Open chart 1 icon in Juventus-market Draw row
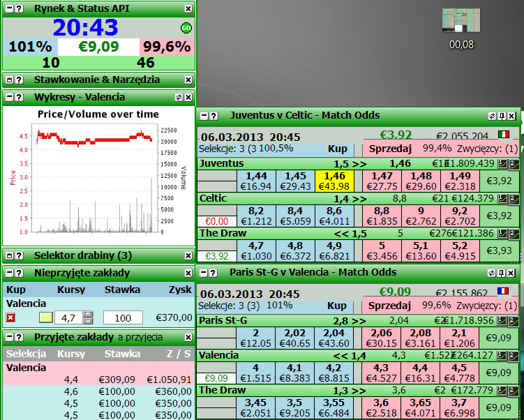 [x=502, y=234]
